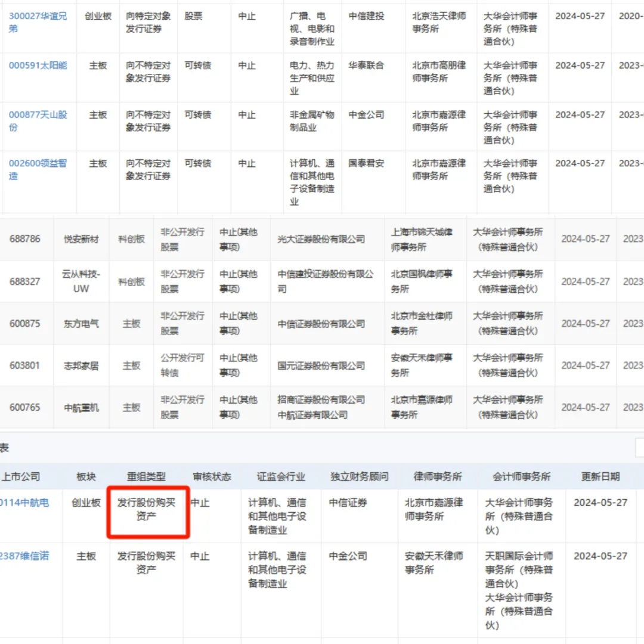Click 华泰联合 sponsor in 太阳能 row
644x644 pixels.
coord(366,66)
